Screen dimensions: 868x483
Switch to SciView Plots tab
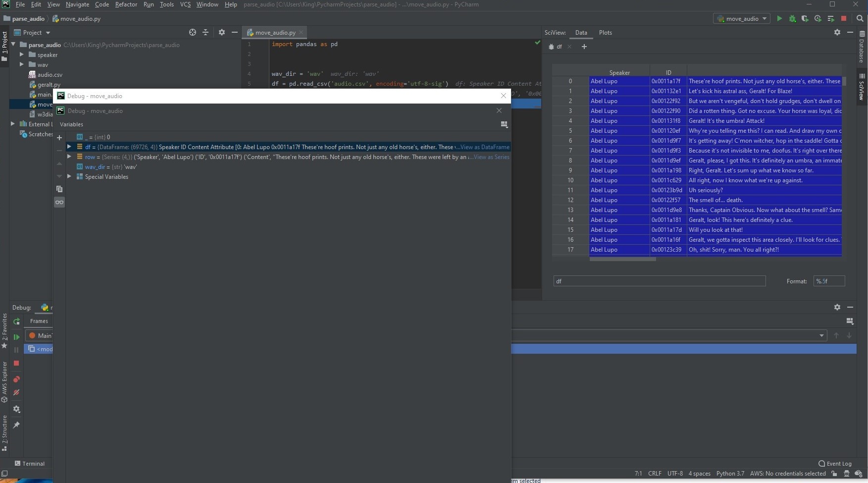click(605, 33)
